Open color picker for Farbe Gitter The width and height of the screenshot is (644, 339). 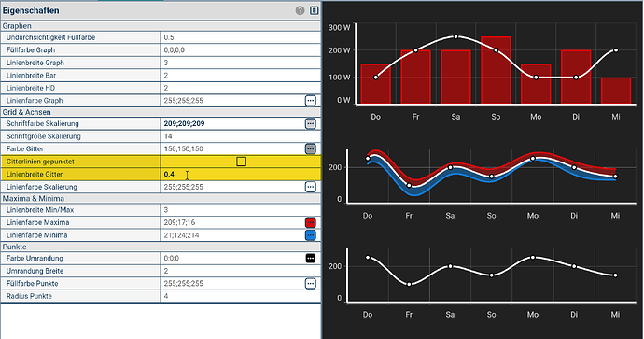[311, 148]
